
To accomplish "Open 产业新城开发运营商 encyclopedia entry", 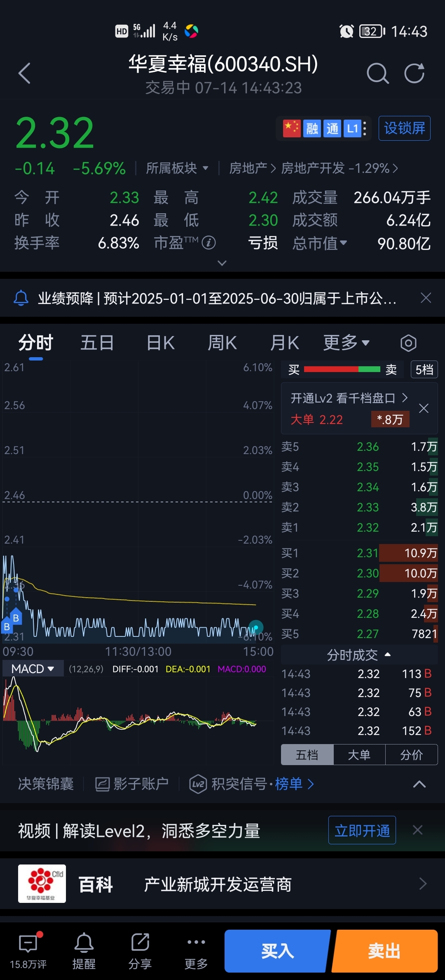I will click(218, 884).
